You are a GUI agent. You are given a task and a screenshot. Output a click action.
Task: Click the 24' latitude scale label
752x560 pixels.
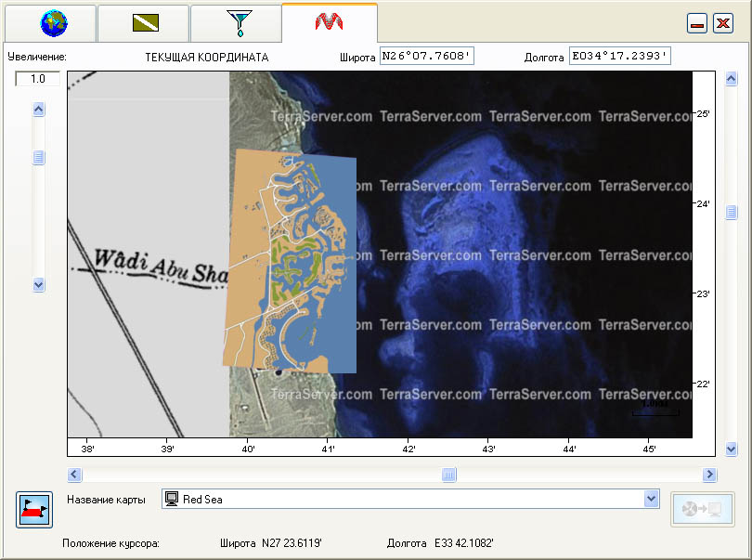coord(703,204)
